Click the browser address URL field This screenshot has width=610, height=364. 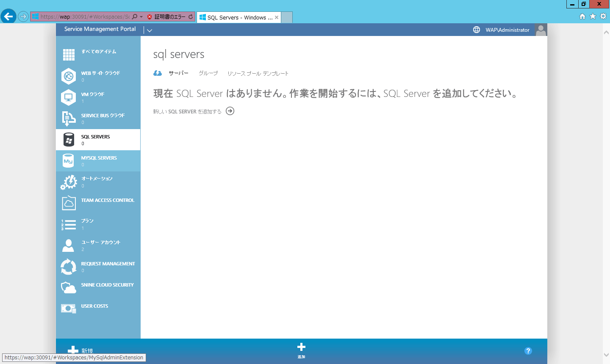click(85, 17)
